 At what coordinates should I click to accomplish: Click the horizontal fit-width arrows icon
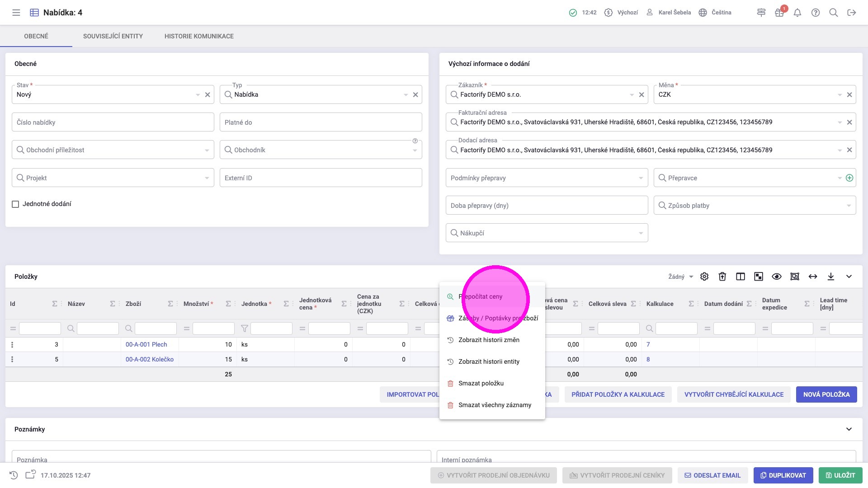(813, 277)
